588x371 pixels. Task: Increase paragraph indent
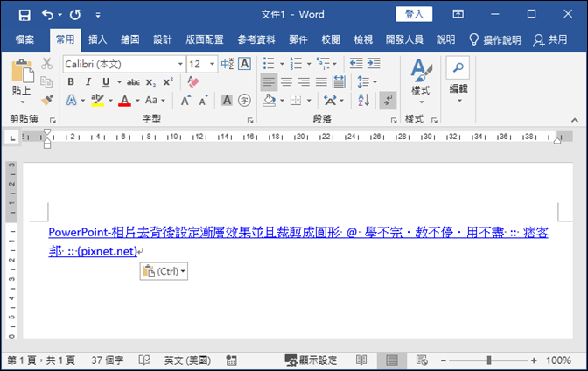pos(374,63)
